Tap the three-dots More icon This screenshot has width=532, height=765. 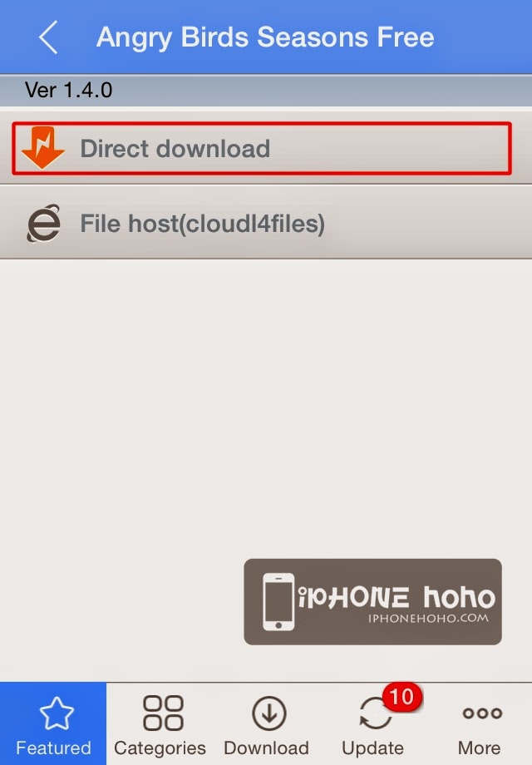482,713
